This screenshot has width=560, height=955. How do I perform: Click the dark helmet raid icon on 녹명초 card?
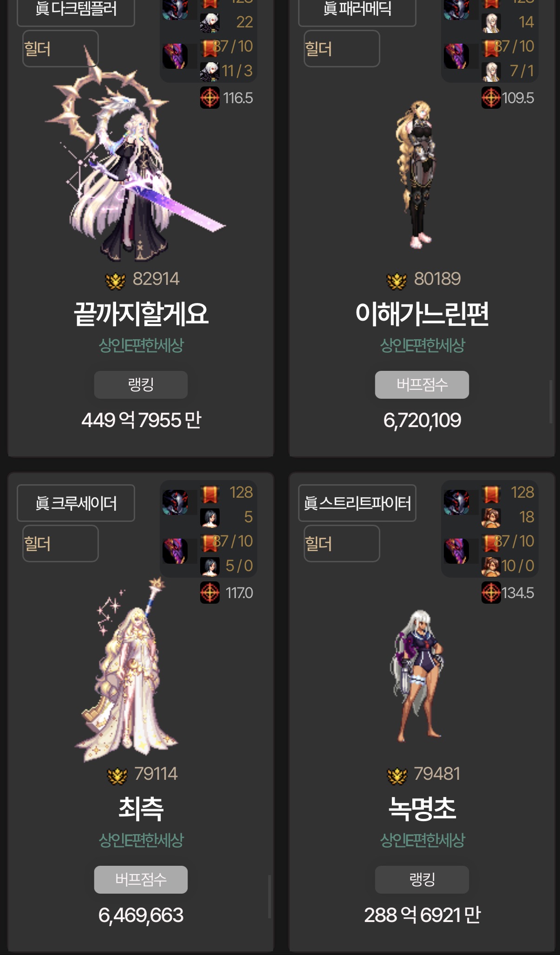(x=457, y=502)
